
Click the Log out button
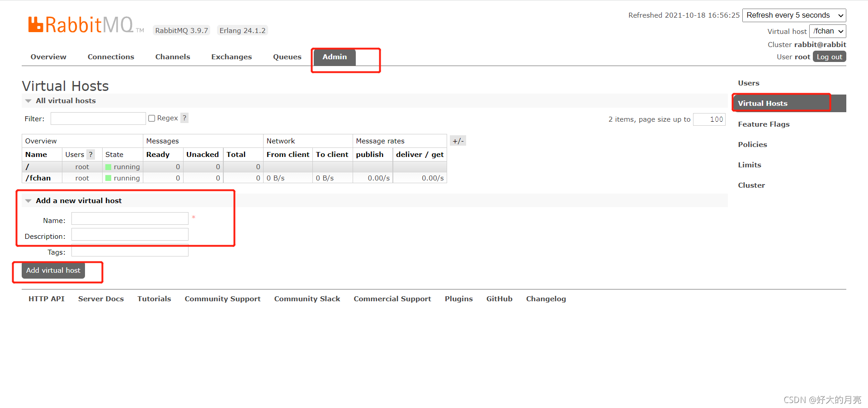(x=829, y=57)
